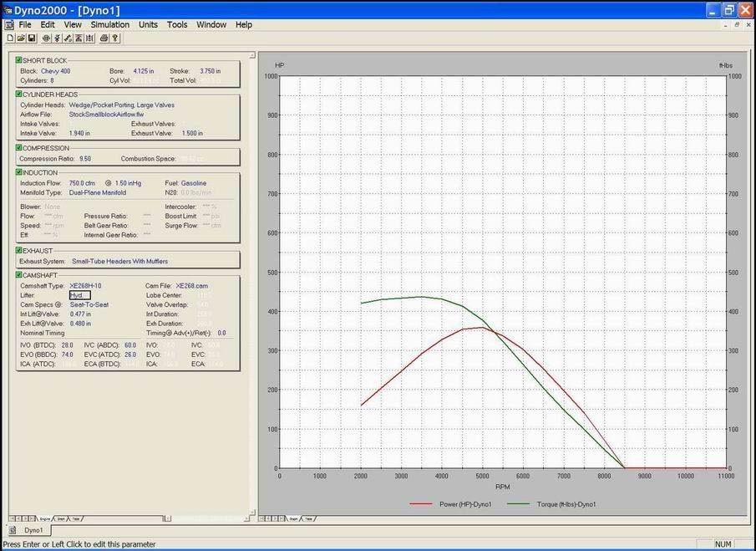This screenshot has height=551, width=756.
Task: Click the Dyno1 document icon in bottom bar
Action: pos(13,531)
